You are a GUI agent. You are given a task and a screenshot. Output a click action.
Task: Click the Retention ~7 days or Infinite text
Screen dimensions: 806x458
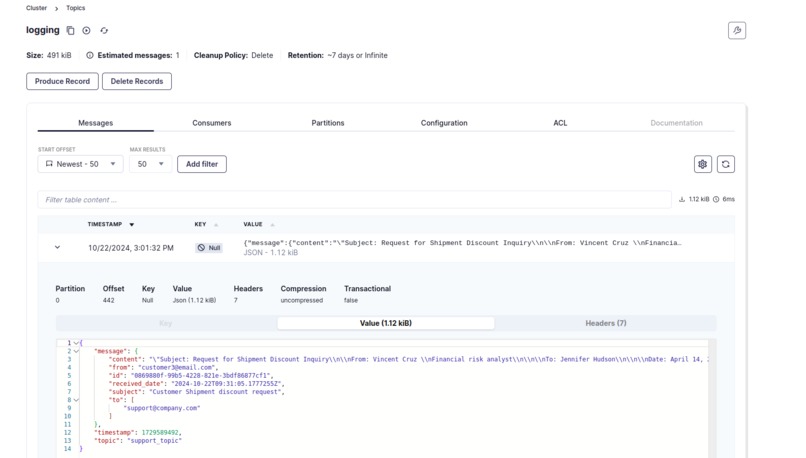[338, 55]
